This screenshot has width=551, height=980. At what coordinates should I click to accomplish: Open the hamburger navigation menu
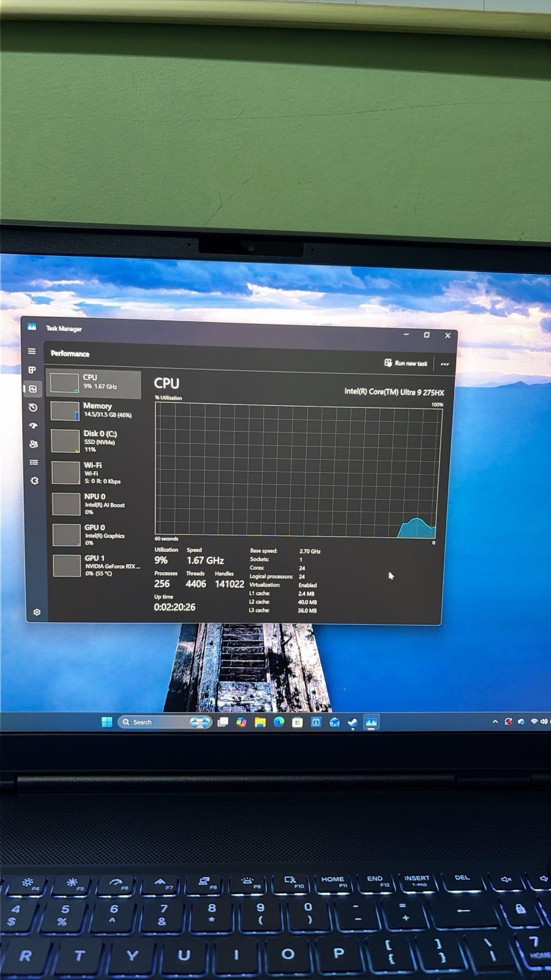[32, 352]
